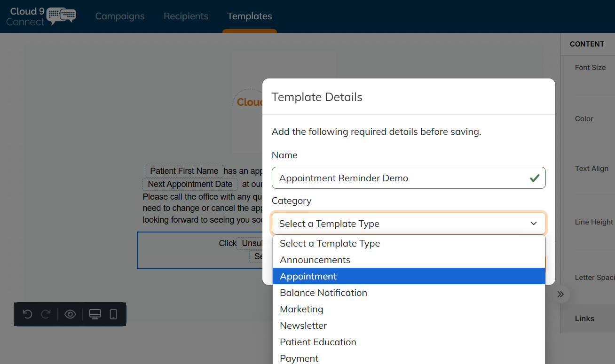Switch to mobile preview mode
The width and height of the screenshot is (615, 364).
[x=113, y=314]
